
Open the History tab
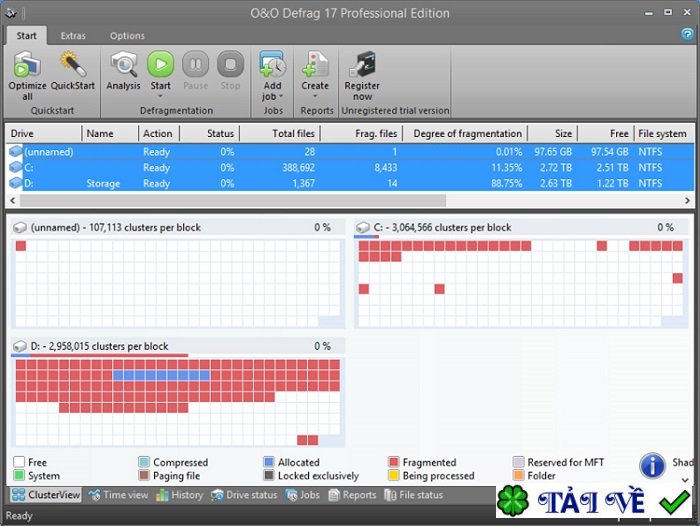point(179,495)
